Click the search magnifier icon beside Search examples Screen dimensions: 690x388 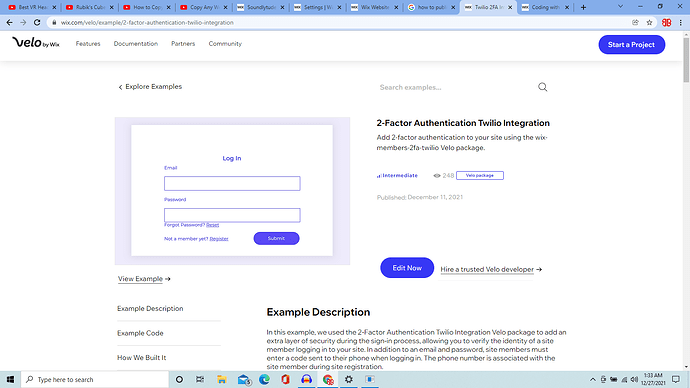[543, 87]
